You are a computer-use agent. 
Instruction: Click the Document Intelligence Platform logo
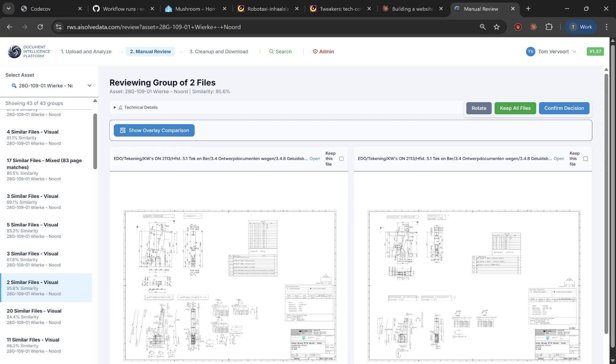pos(14,51)
